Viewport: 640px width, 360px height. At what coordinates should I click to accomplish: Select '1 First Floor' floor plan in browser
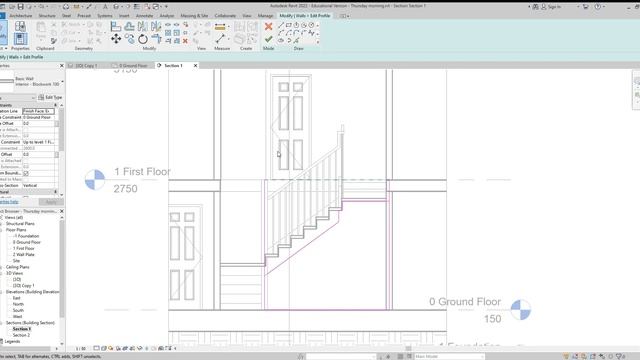(x=24, y=248)
